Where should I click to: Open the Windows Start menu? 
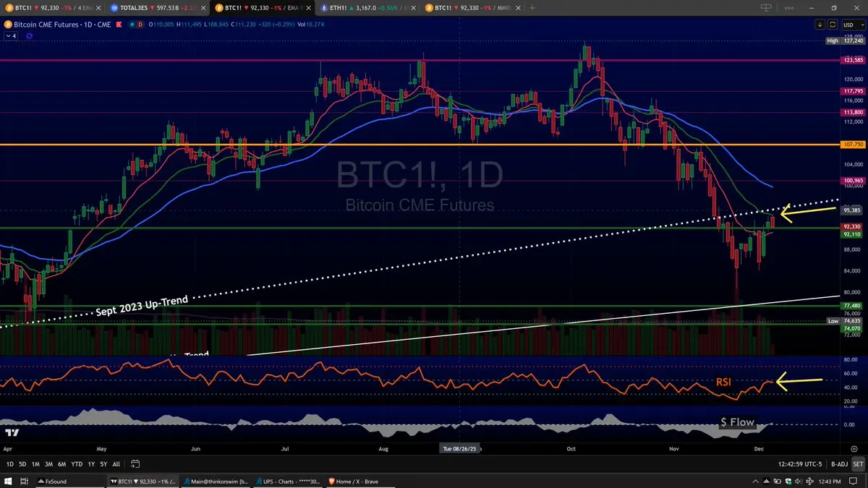click(x=8, y=481)
